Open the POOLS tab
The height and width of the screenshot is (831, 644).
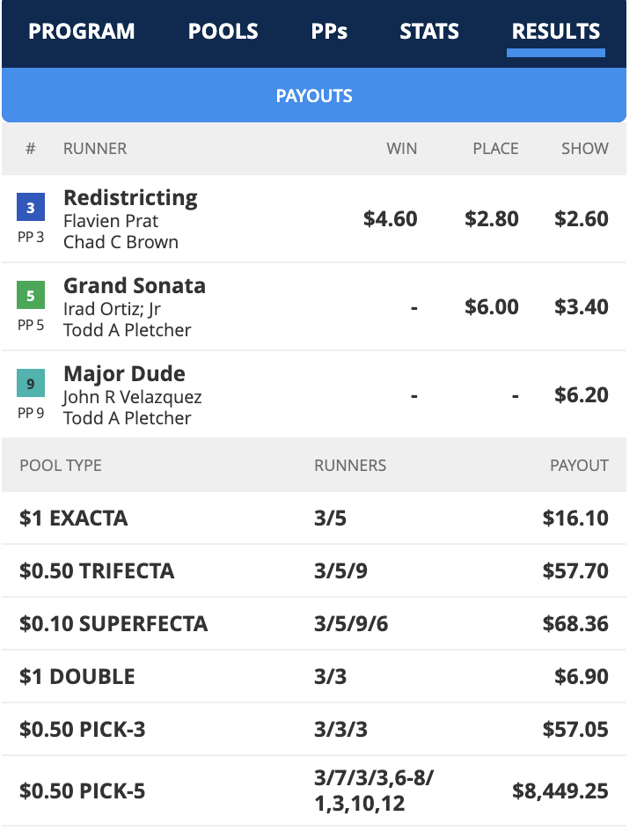pyautogui.click(x=223, y=31)
